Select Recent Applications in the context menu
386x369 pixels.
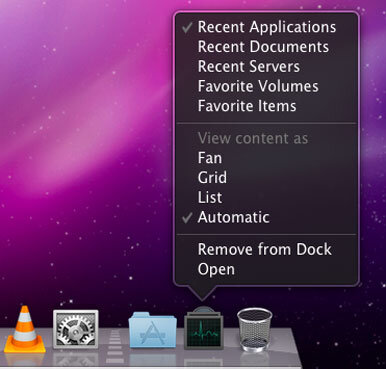[x=267, y=27]
